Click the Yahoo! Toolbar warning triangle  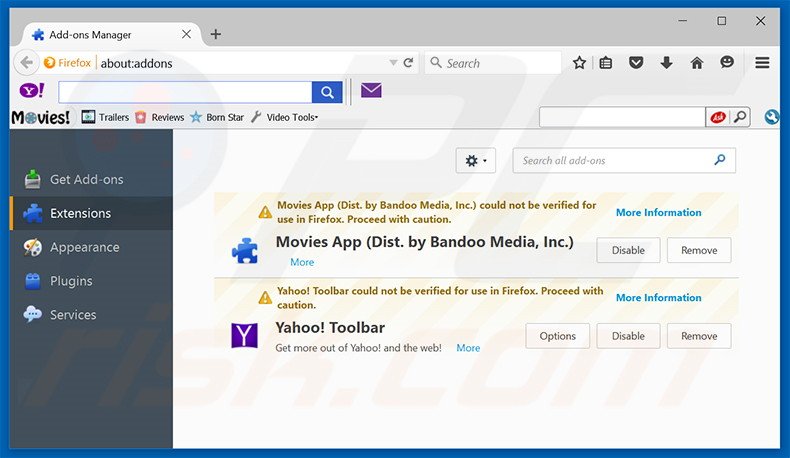click(x=265, y=298)
